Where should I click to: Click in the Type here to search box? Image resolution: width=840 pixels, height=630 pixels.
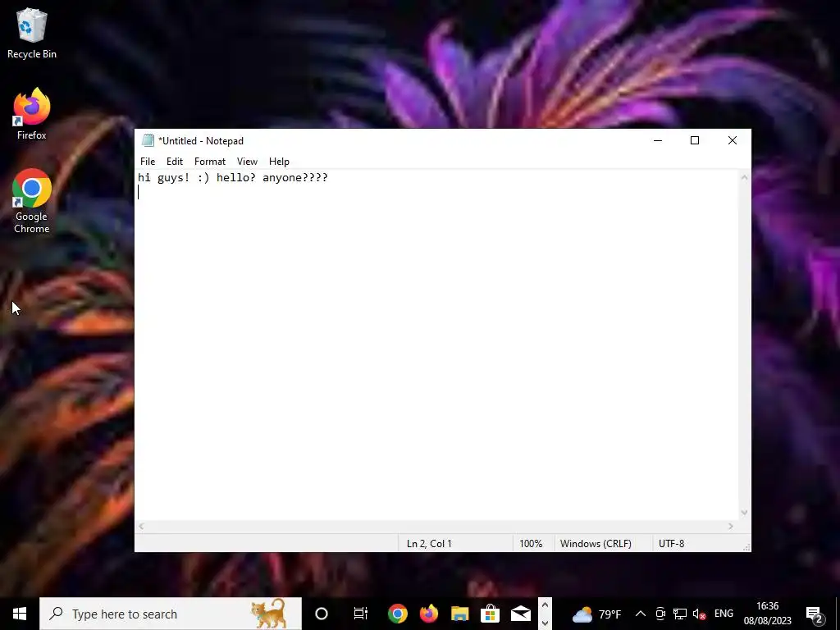click(x=171, y=614)
